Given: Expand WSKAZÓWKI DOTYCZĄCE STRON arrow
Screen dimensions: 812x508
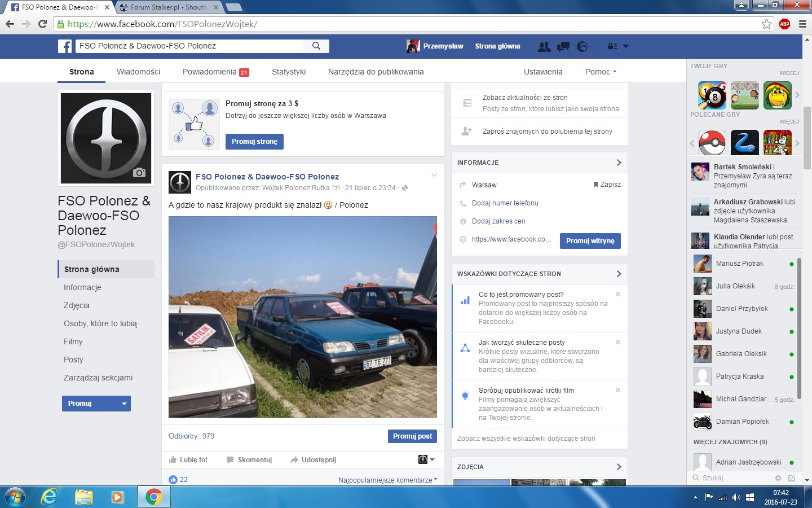Looking at the screenshot, I should [619, 274].
